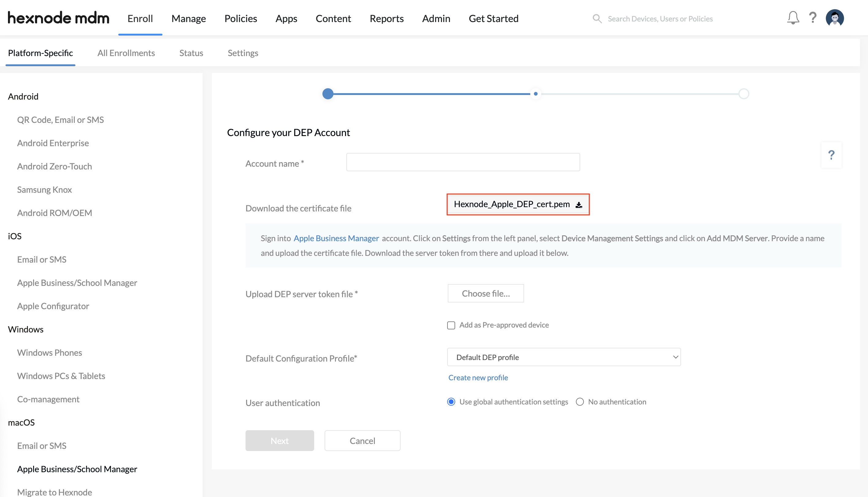Screen dimensions: 868x497
Task: Tick Add as Pre-approved device checkbox
Action: pos(451,325)
